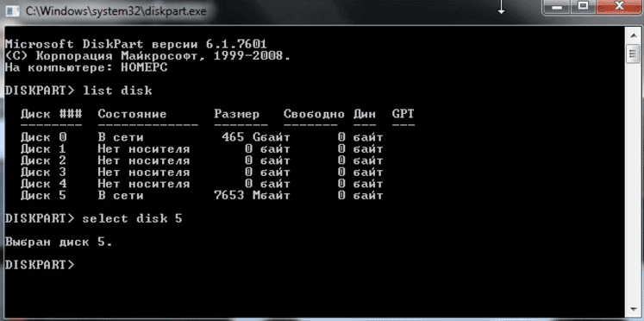This screenshot has height=321, width=644.
Task: Click the '7653 Мбайт' size value
Action: [x=253, y=196]
